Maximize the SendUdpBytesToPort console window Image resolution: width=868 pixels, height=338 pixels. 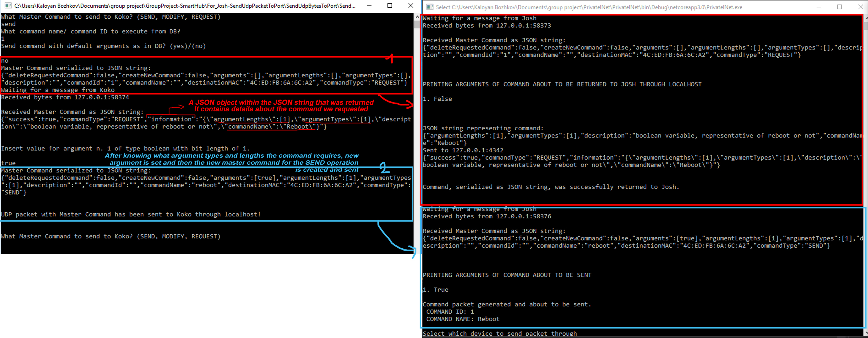click(x=390, y=6)
